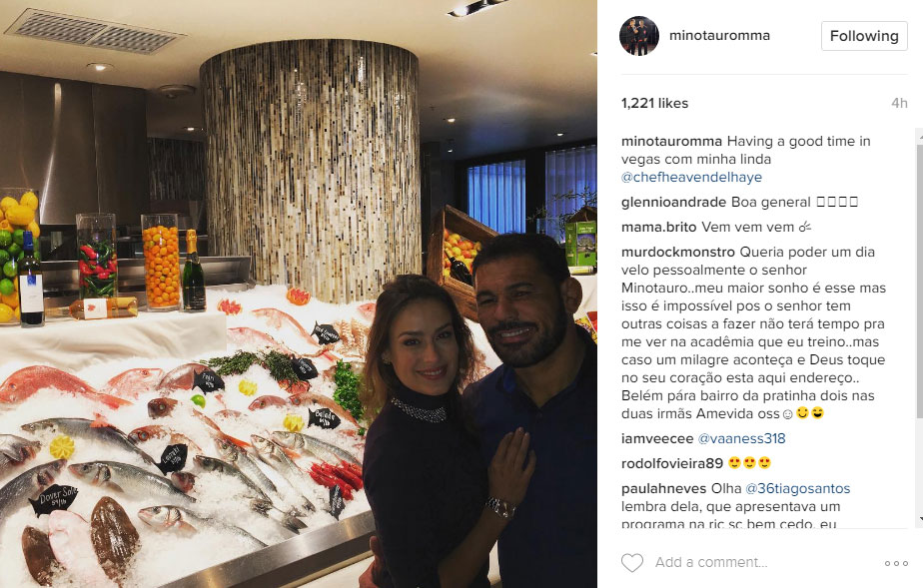Open rodolfovieira89 commenter profile
Screen dimensions: 923x588
pyautogui.click(x=671, y=463)
